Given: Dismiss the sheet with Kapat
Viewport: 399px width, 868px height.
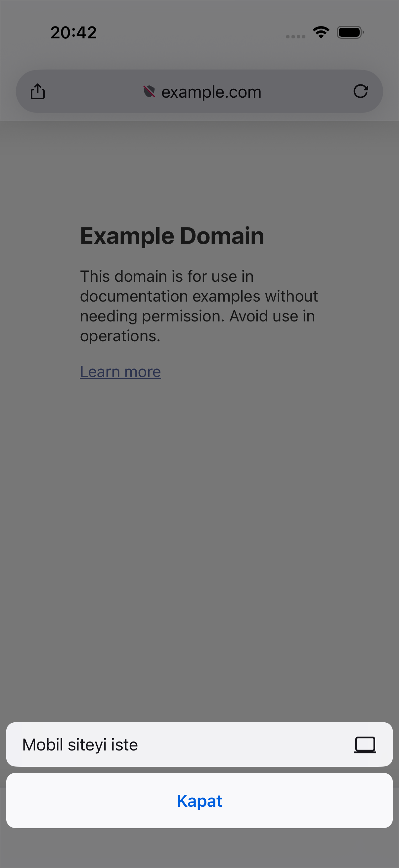Looking at the screenshot, I should tap(199, 800).
